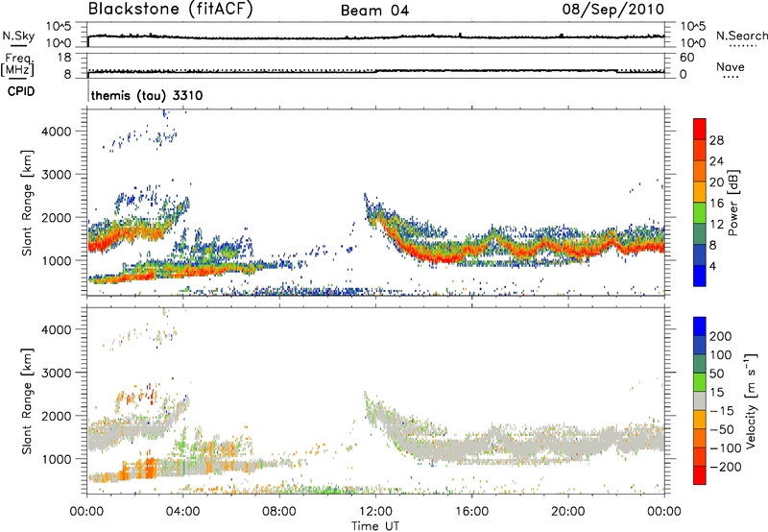Click the blue bottom segment of Power colorbar

point(700,276)
